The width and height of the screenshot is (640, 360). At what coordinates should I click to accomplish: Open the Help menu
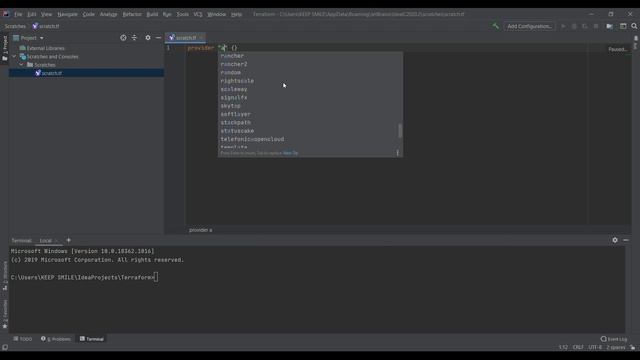tap(236, 14)
